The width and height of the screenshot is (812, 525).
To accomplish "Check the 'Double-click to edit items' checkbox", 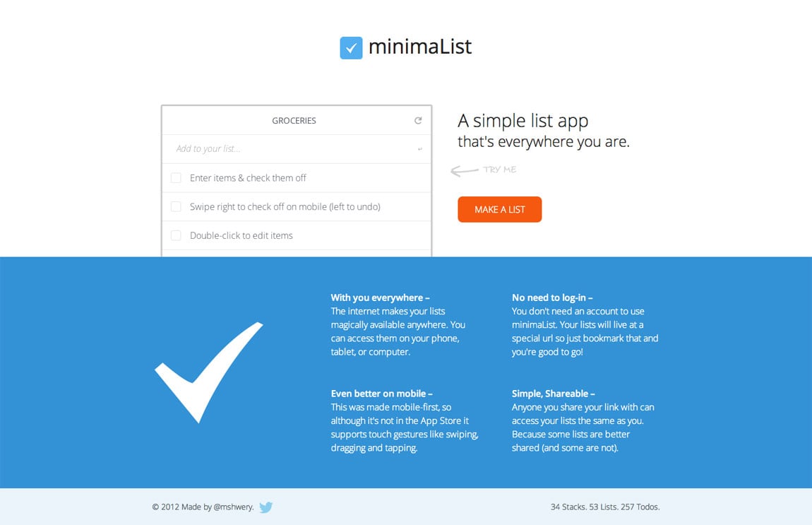I will coord(176,235).
